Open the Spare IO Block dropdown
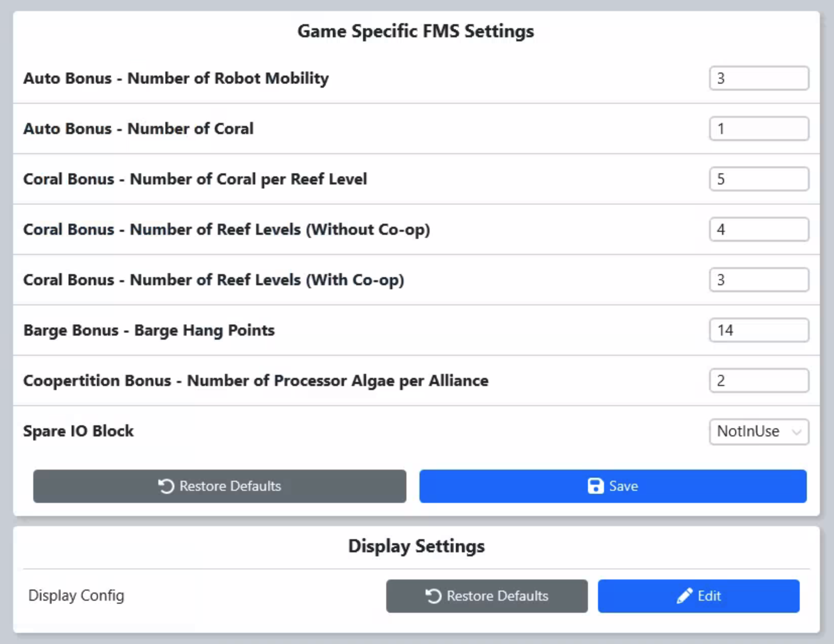 point(759,431)
